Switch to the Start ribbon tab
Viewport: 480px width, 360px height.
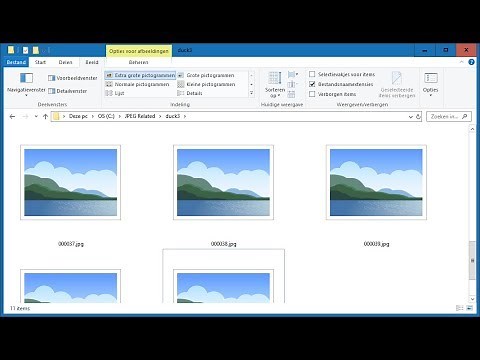click(x=40, y=62)
